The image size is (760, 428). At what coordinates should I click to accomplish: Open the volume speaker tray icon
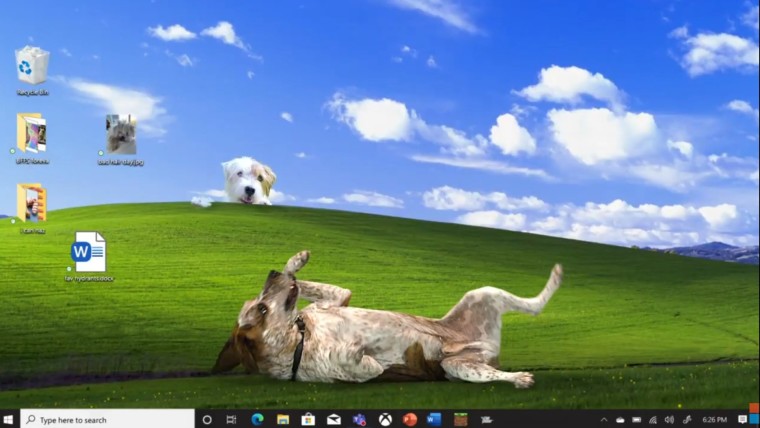tap(670, 420)
